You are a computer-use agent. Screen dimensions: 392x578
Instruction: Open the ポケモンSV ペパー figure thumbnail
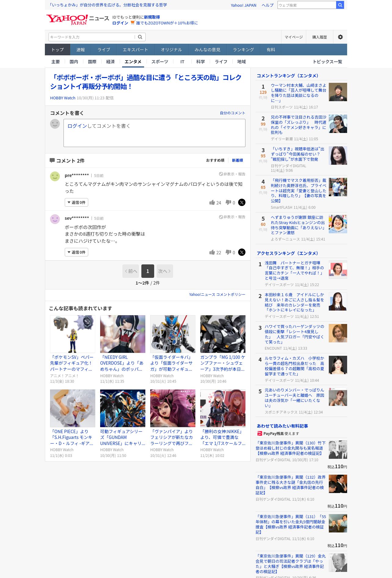(73, 334)
